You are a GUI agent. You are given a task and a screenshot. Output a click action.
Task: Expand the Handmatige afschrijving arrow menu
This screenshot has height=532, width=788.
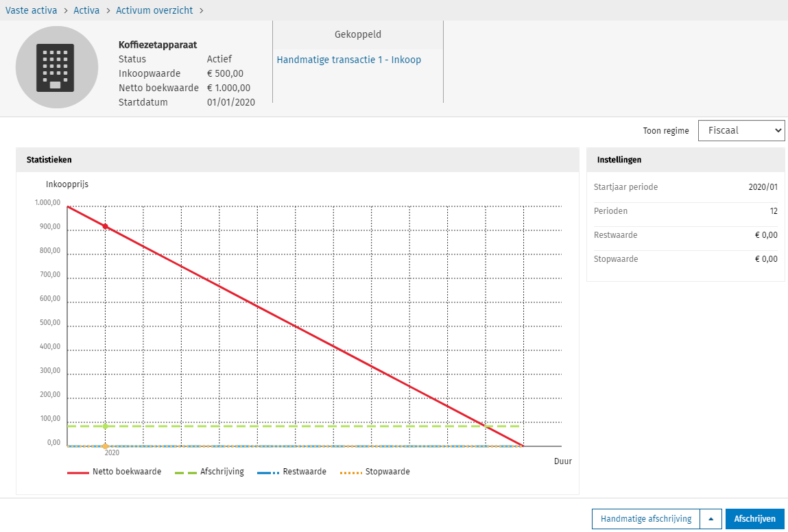click(711, 519)
